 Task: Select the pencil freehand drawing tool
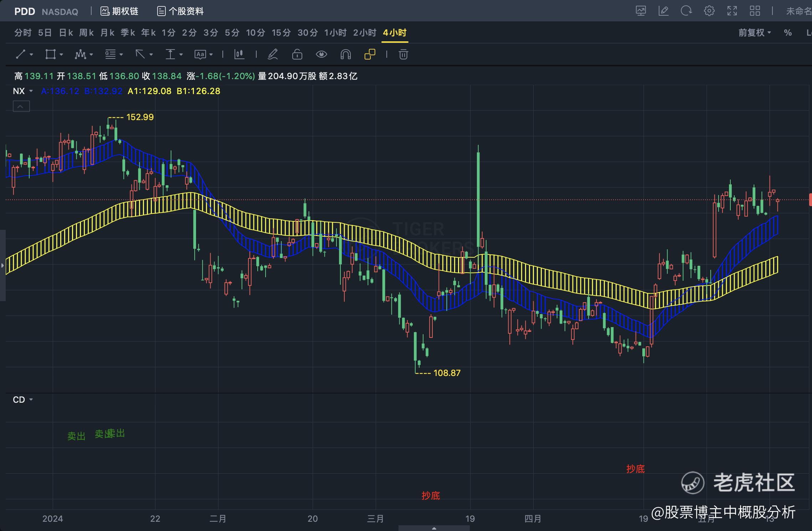(x=273, y=55)
